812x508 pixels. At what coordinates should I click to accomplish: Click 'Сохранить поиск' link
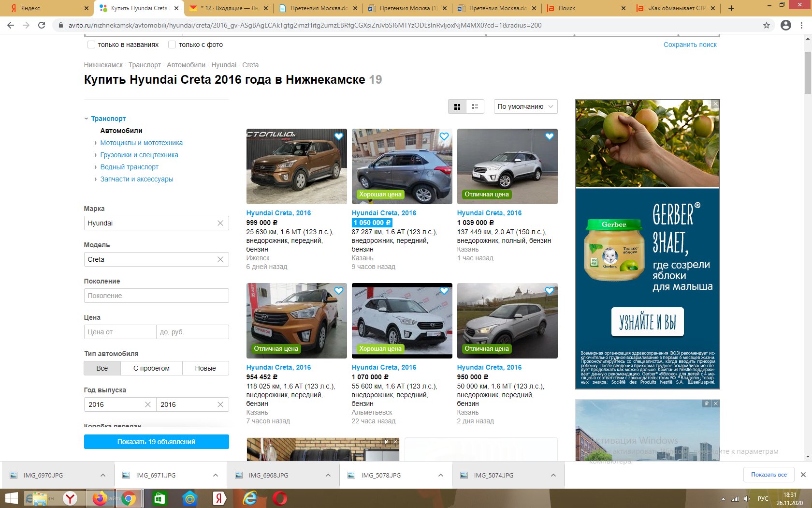(x=690, y=45)
